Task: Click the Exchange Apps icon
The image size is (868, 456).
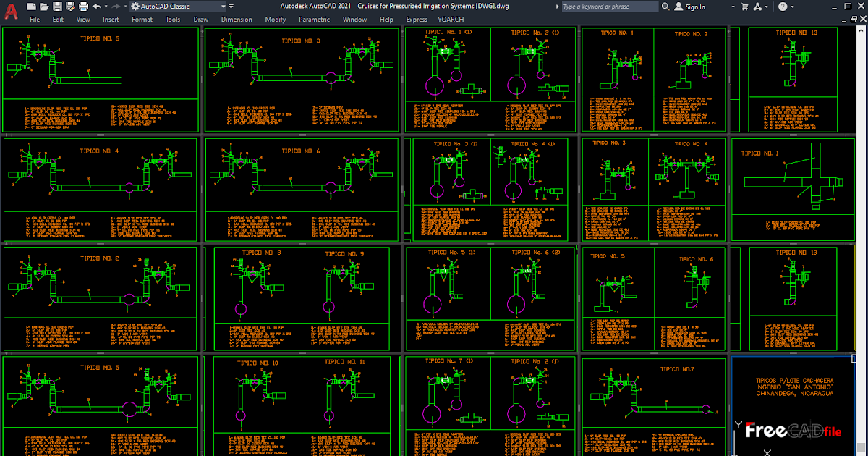Action: pos(758,7)
